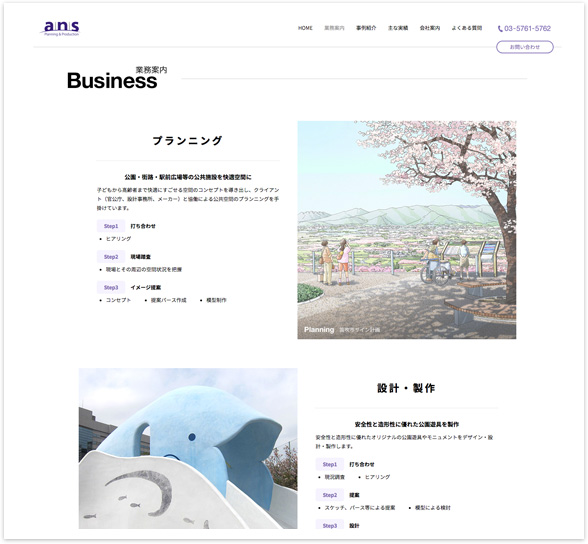Click ヒアリング bullet in the プランニング section
Image resolution: width=588 pixels, height=544 pixels.
tap(118, 238)
